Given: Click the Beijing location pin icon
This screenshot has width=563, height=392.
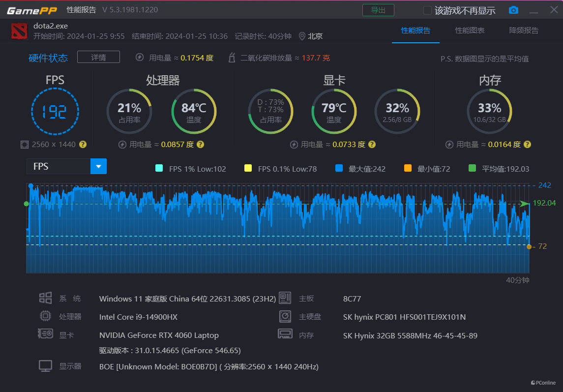Looking at the screenshot, I should click(302, 36).
